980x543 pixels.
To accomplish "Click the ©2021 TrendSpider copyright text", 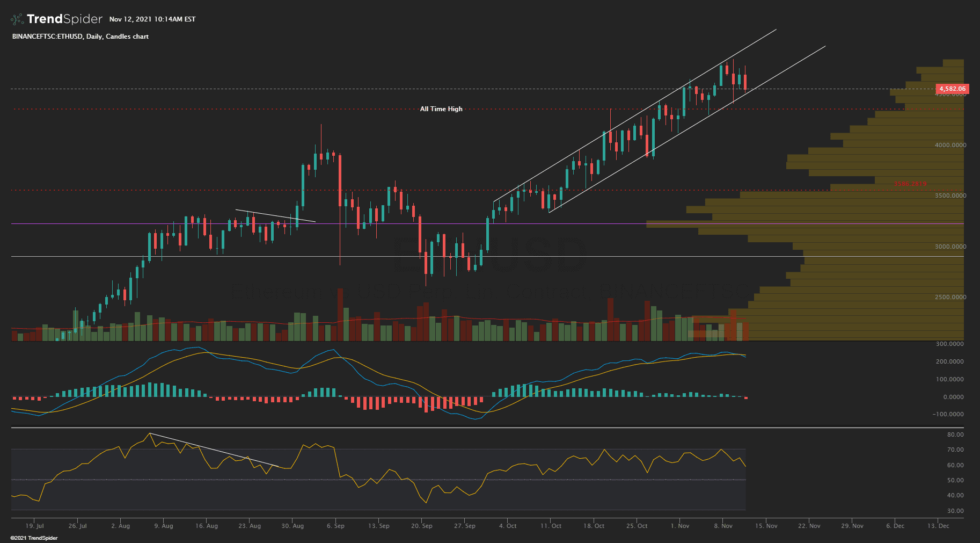I will (x=34, y=538).
